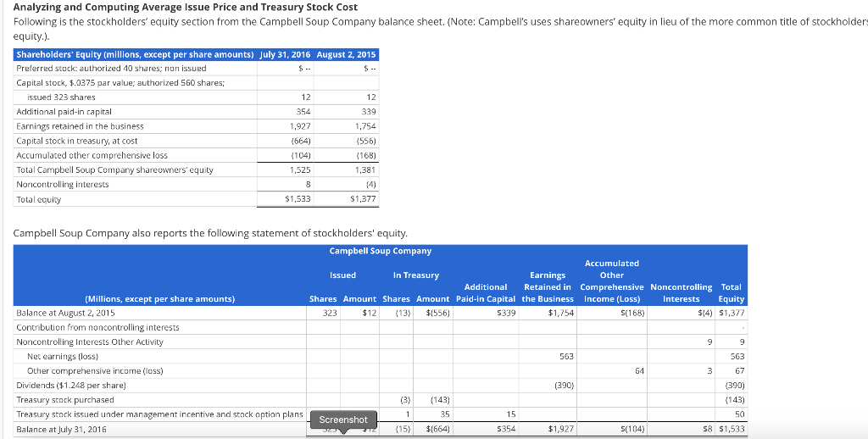This screenshot has height=439, width=868.
Task: Select (556) in the first equity table
Action: [x=366, y=141]
